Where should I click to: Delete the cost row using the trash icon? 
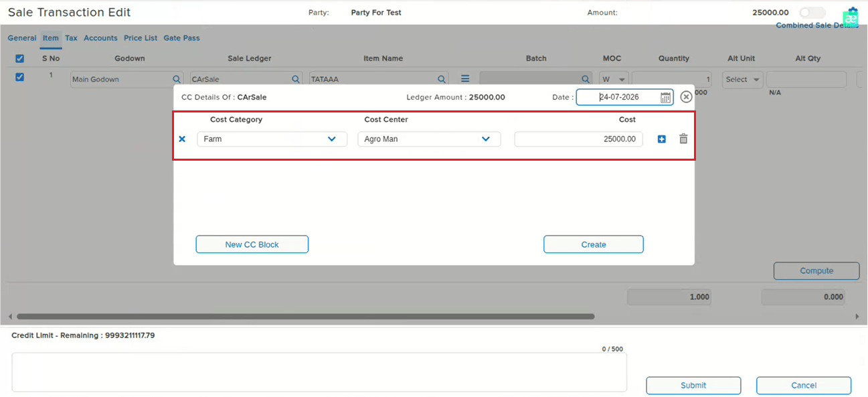(x=683, y=139)
